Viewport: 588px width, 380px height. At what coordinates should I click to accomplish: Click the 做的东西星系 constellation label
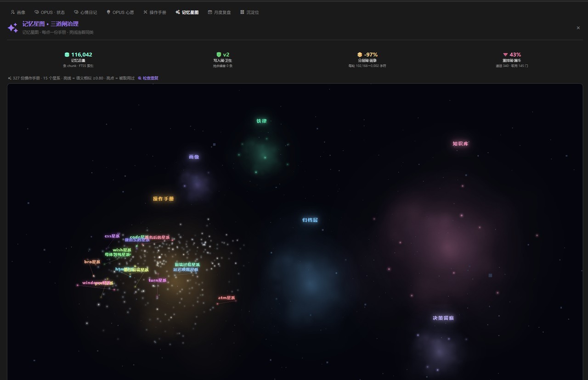(137, 240)
